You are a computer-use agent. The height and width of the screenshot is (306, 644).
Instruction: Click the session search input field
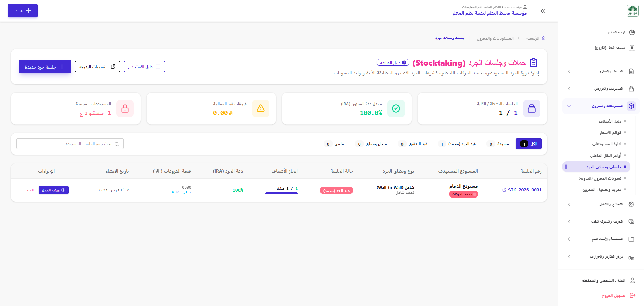[x=70, y=144]
